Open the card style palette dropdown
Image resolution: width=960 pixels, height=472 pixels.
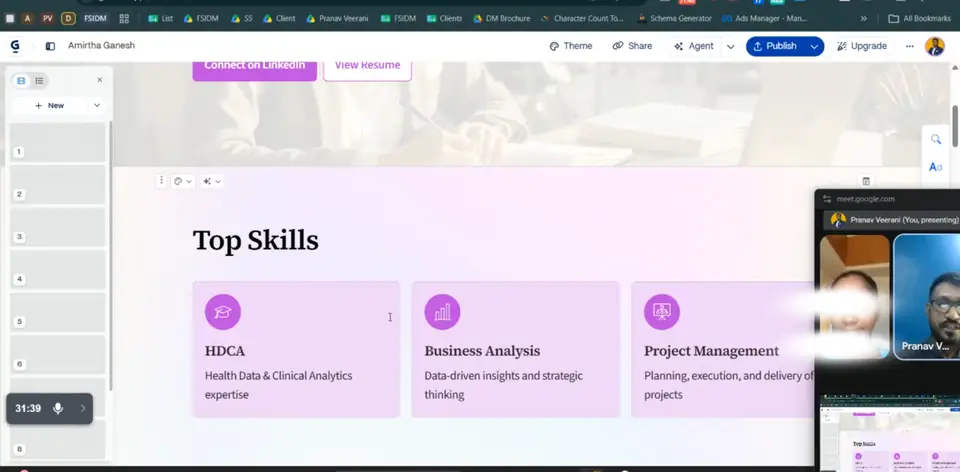[x=183, y=181]
